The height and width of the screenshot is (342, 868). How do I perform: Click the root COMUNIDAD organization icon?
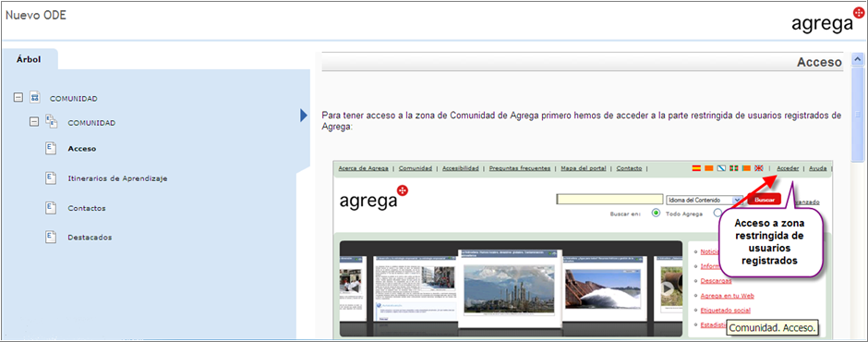click(35, 97)
